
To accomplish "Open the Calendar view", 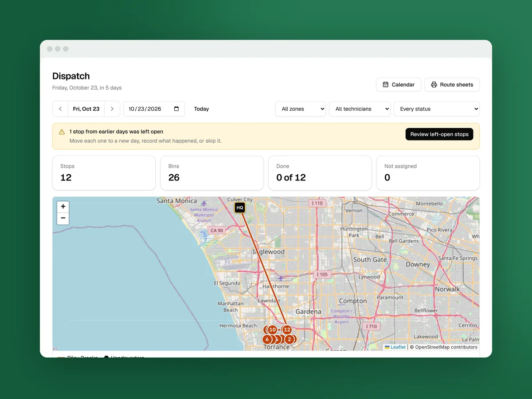I will pos(399,85).
